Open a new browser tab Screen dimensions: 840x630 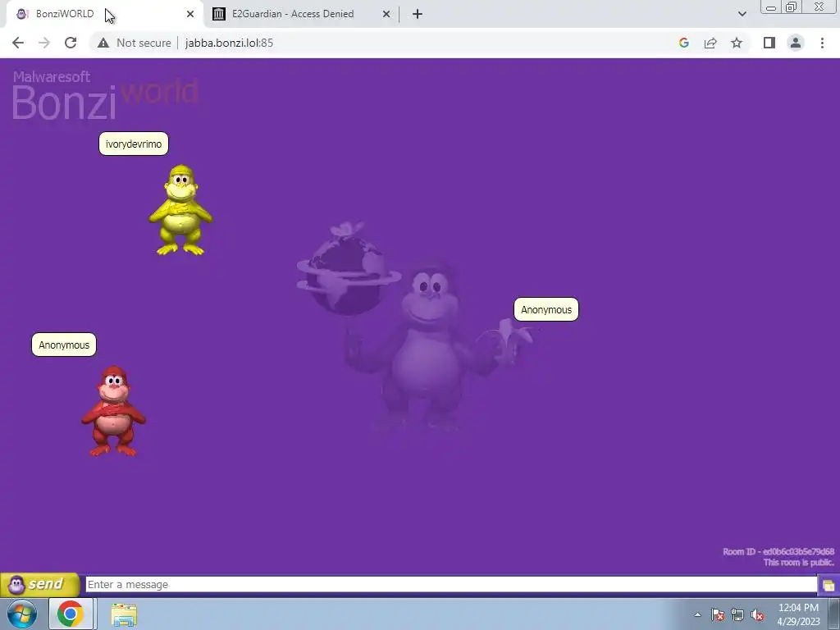pos(418,14)
